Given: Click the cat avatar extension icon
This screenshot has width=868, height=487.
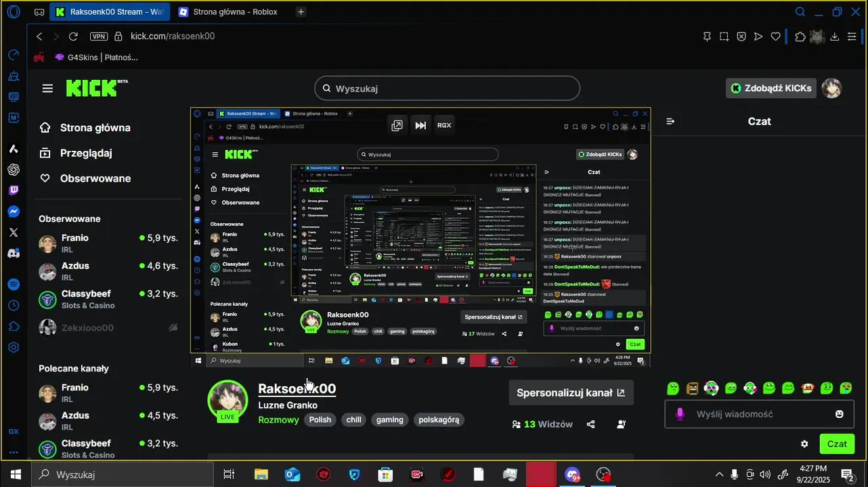Looking at the screenshot, I should click(x=817, y=37).
